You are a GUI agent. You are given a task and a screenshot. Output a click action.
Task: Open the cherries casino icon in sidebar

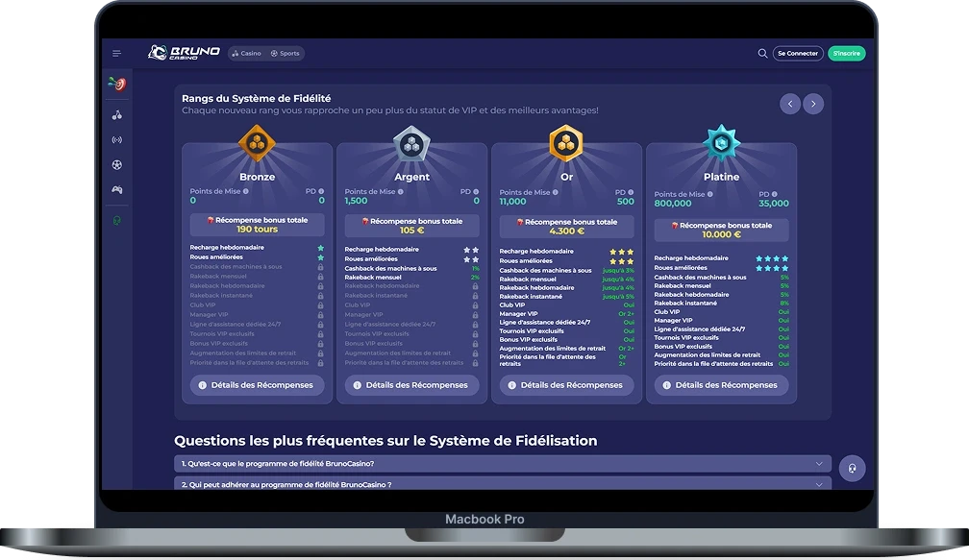117,115
